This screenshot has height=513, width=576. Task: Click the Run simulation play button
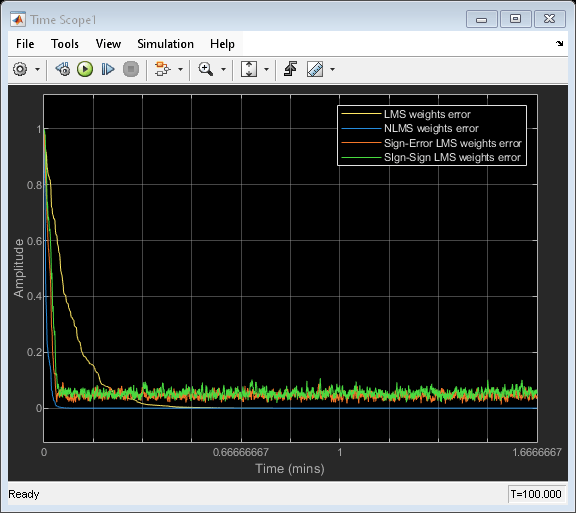click(x=85, y=69)
